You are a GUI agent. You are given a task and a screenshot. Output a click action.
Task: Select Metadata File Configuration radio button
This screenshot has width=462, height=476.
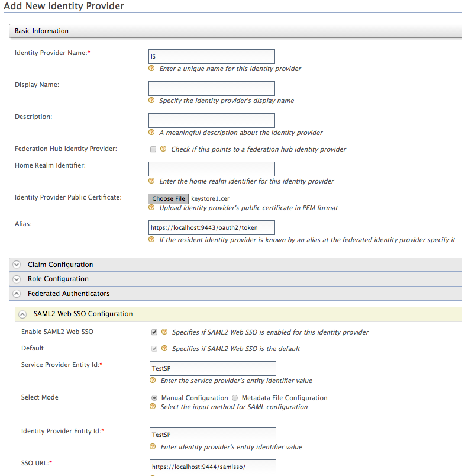coord(235,398)
